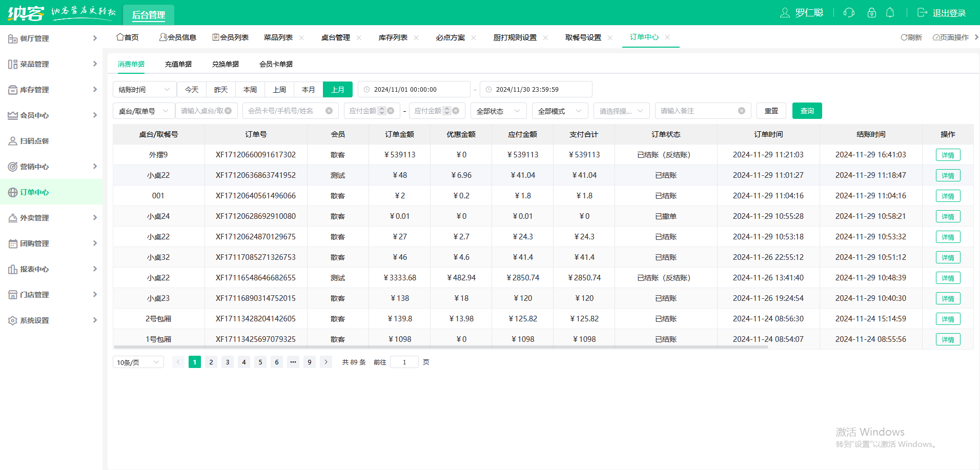Select the 上周 date range option
Image resolution: width=980 pixels, height=470 pixels.
279,90
